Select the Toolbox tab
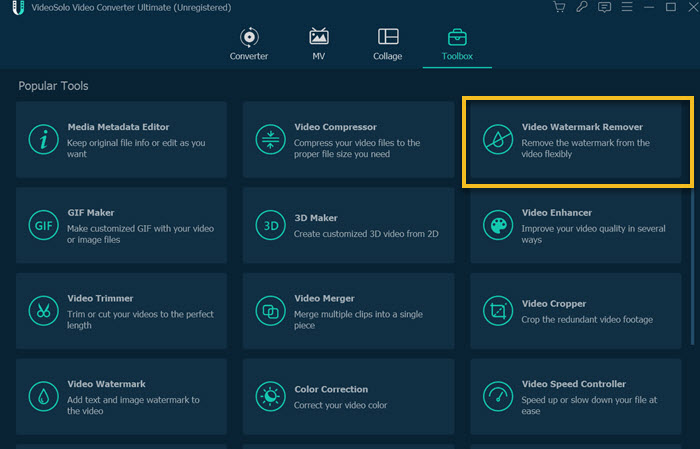 tap(456, 44)
